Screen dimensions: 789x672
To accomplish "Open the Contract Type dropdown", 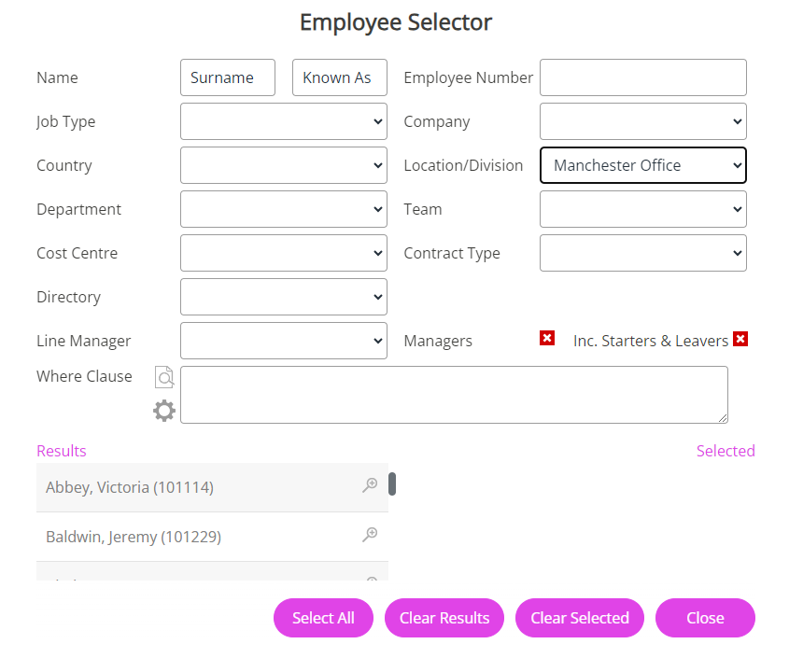I will (x=643, y=253).
